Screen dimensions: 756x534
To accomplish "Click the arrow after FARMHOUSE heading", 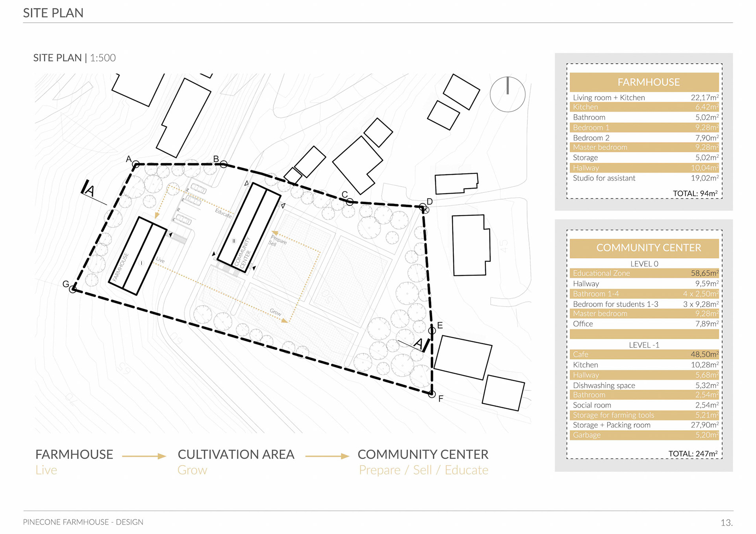I will 144,456.
